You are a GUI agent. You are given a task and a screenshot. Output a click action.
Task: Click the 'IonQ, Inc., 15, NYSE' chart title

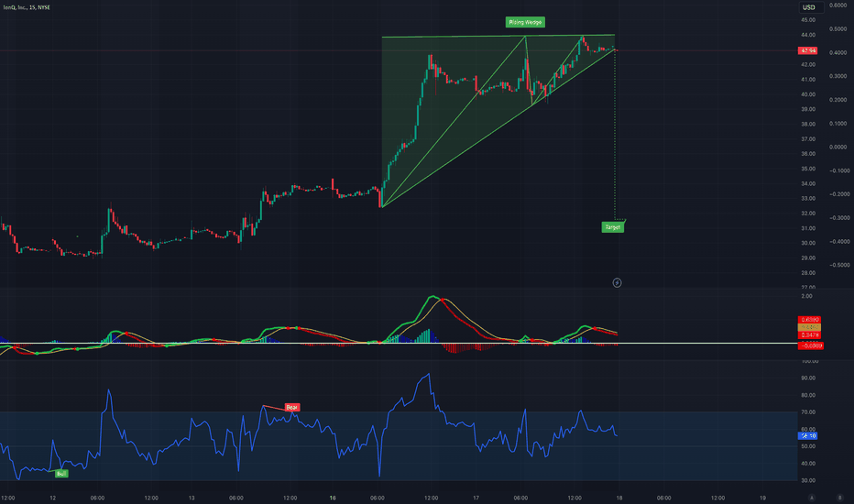click(x=27, y=7)
